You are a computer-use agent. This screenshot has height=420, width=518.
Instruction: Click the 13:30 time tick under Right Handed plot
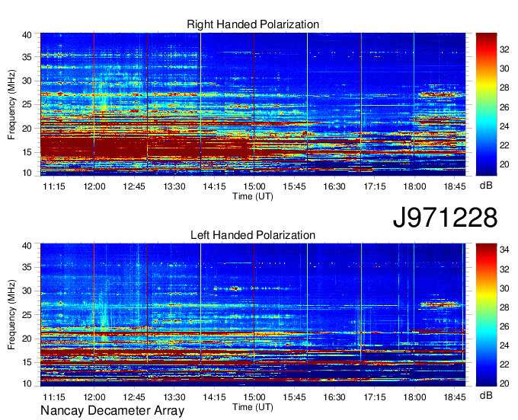point(174,186)
